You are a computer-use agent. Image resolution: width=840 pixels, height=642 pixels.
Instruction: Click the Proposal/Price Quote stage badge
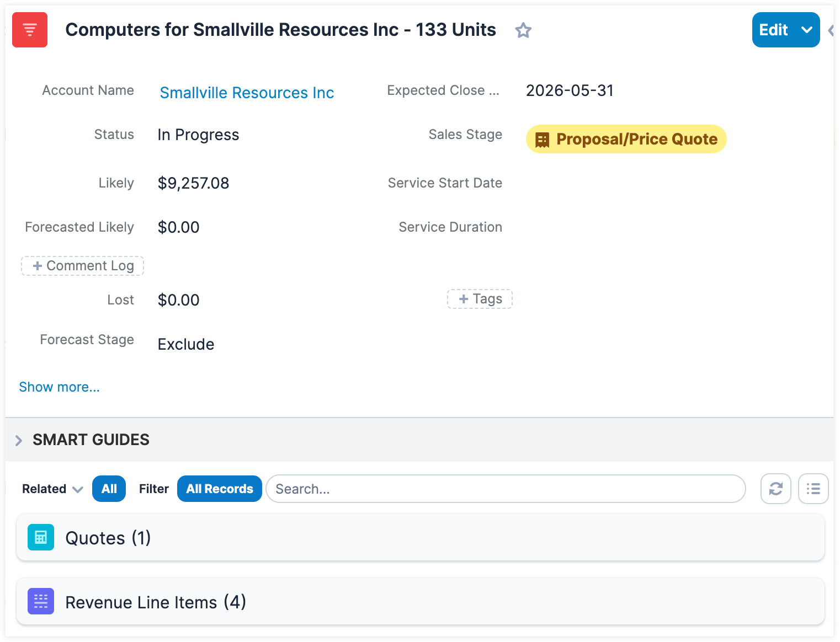626,139
